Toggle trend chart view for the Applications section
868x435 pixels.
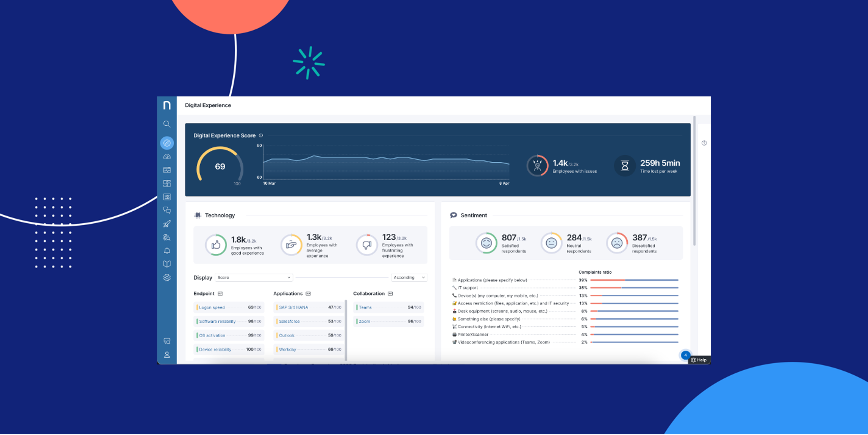click(x=308, y=293)
